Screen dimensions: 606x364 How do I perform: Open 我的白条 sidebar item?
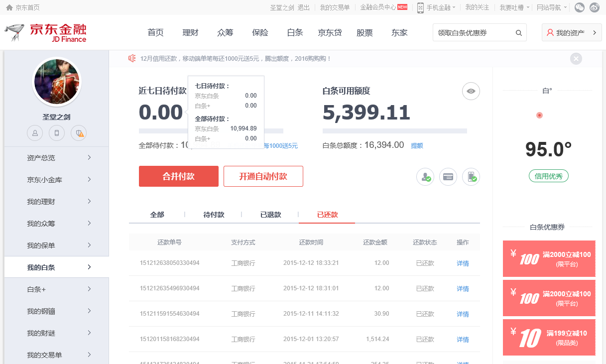point(56,267)
